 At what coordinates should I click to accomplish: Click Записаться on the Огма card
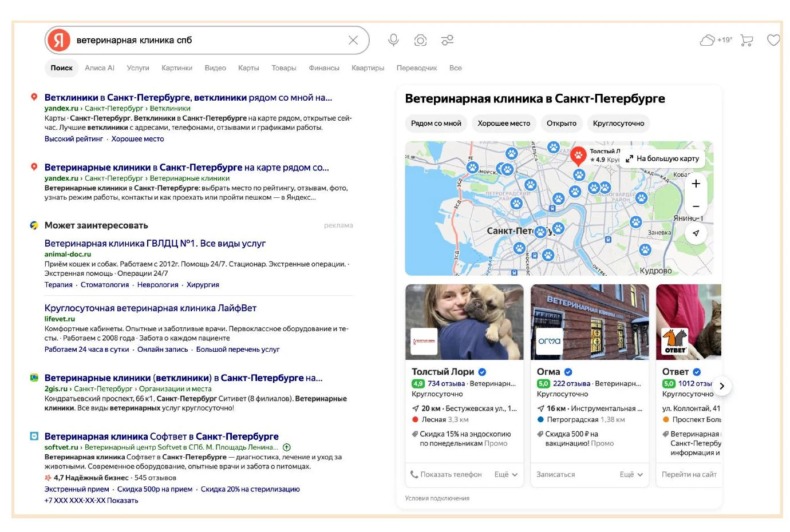[x=556, y=475]
